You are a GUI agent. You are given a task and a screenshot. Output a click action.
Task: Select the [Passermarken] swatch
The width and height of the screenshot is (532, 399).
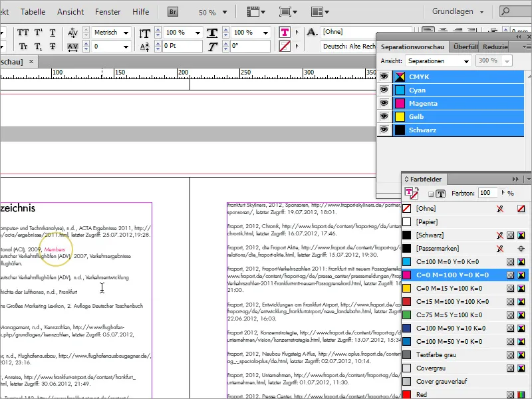pyautogui.click(x=465, y=248)
